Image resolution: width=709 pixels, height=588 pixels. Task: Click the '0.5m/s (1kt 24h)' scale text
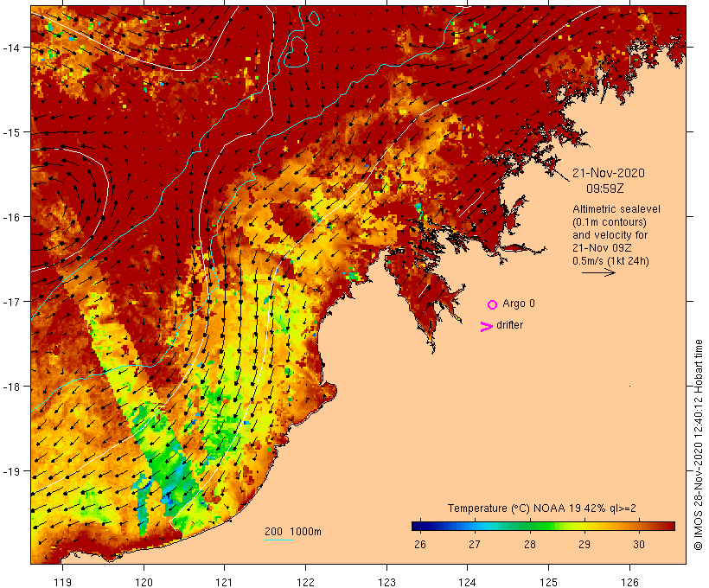click(610, 261)
